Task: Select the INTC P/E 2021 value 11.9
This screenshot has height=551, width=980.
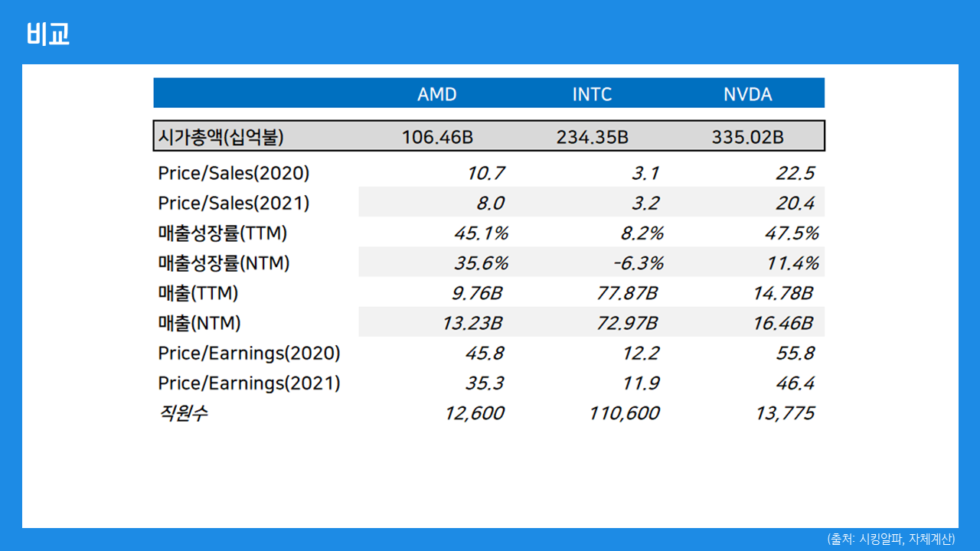Action: (641, 383)
